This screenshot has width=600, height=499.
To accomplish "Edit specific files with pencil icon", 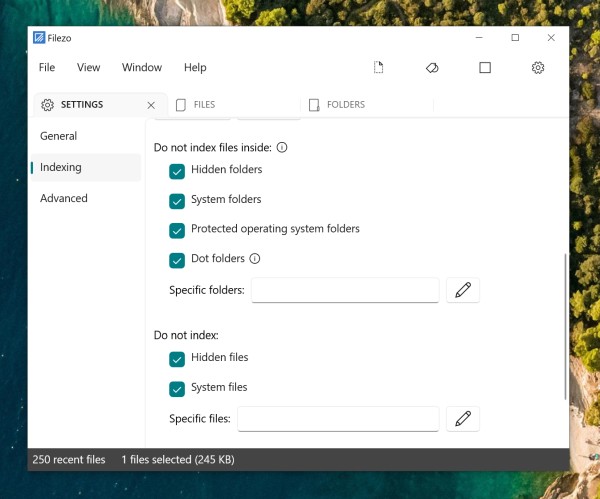I will pyautogui.click(x=462, y=418).
